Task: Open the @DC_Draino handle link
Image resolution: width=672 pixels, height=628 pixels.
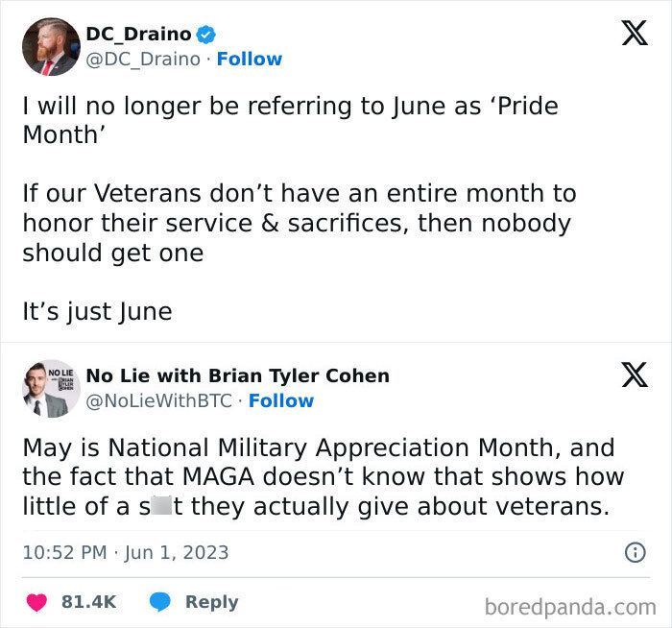Action: coord(143,60)
